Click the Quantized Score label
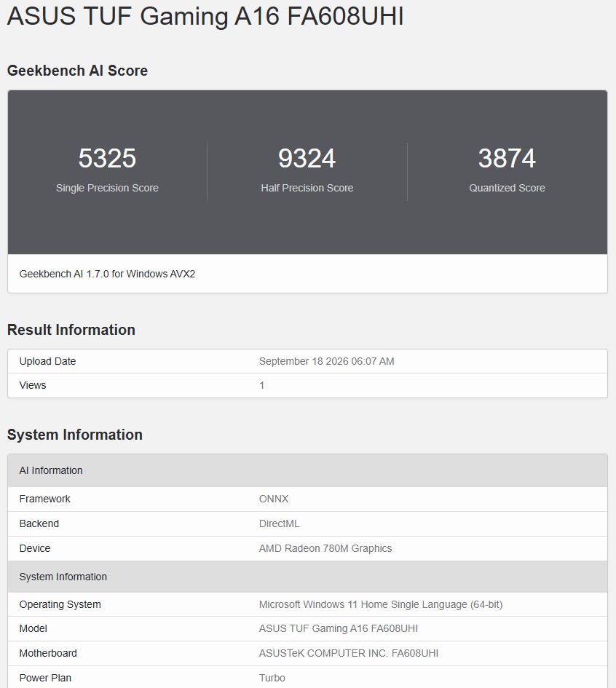 508,188
